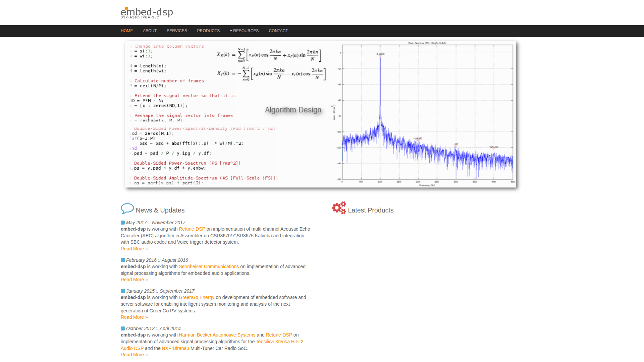Navigate to the SERVICES menu item
Viewport: 644px width, 362px height.
click(x=177, y=31)
